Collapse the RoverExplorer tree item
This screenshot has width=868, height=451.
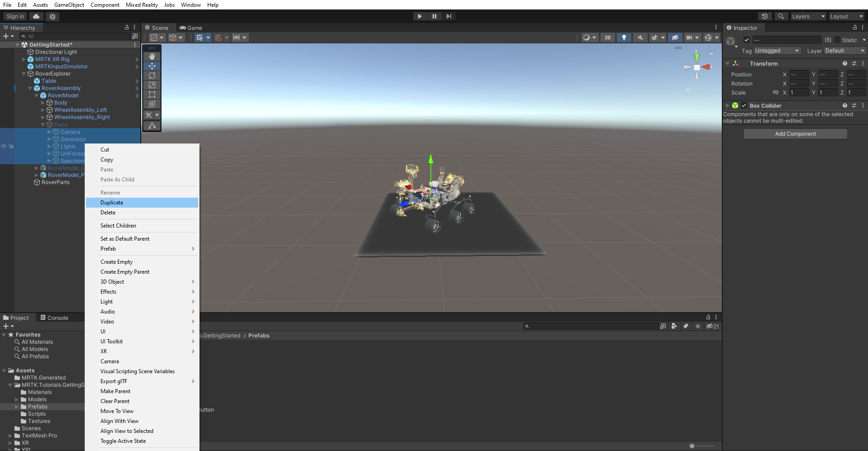[24, 74]
